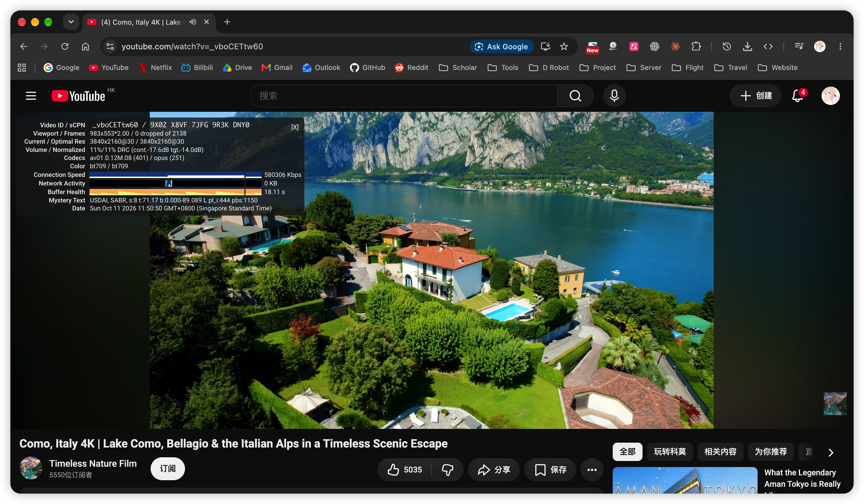Open the Aman Tokyo recommended video thumbnail

(685, 480)
